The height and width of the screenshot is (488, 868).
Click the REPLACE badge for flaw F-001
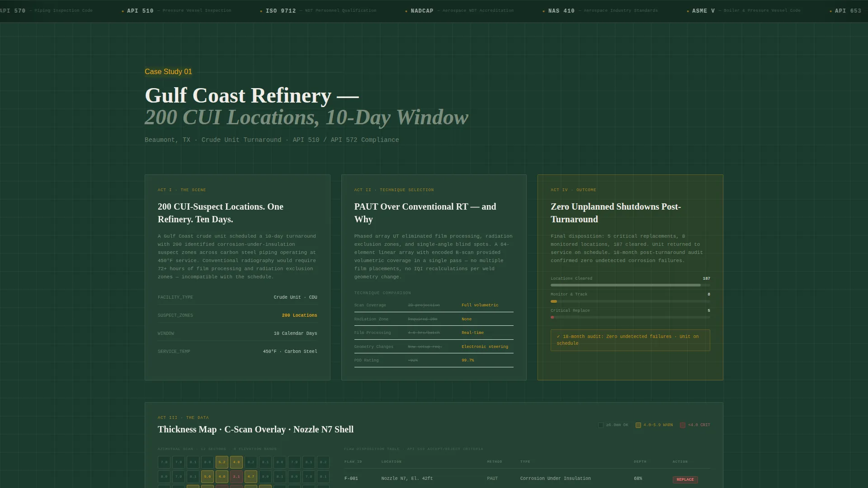685,480
